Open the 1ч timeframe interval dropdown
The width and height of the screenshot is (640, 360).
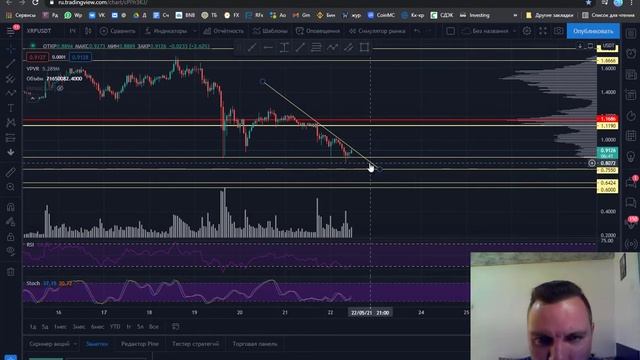click(72, 31)
